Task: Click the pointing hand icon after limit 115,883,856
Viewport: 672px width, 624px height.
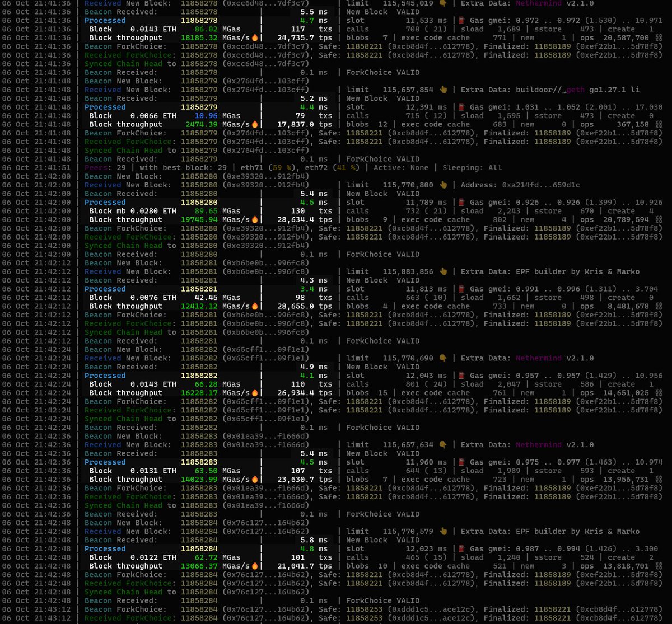Action: (443, 271)
